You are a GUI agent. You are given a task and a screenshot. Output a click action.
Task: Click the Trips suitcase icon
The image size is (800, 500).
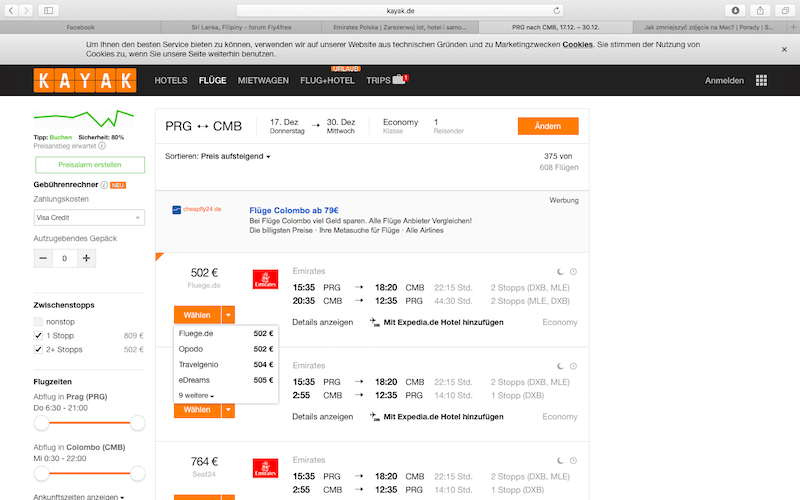(399, 80)
